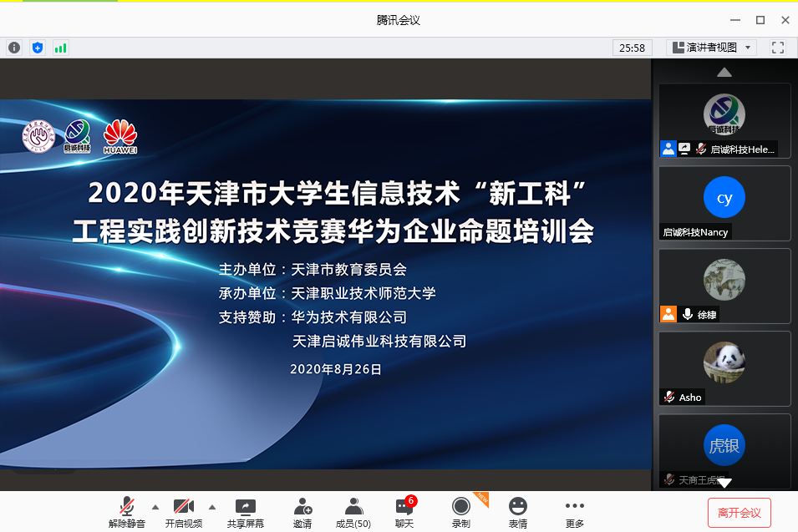Viewport: 798px width, 532px height.
Task: Click the 25:58 meeting timer
Action: [632, 48]
